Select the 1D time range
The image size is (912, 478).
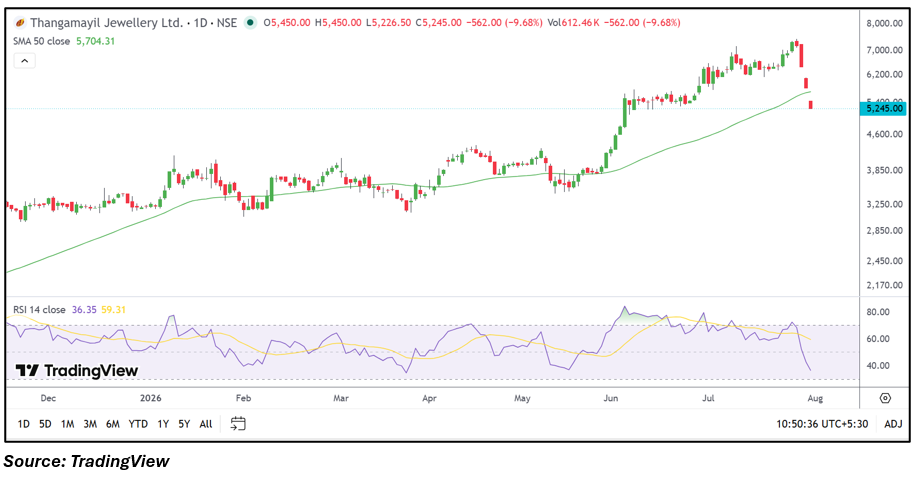tap(23, 424)
